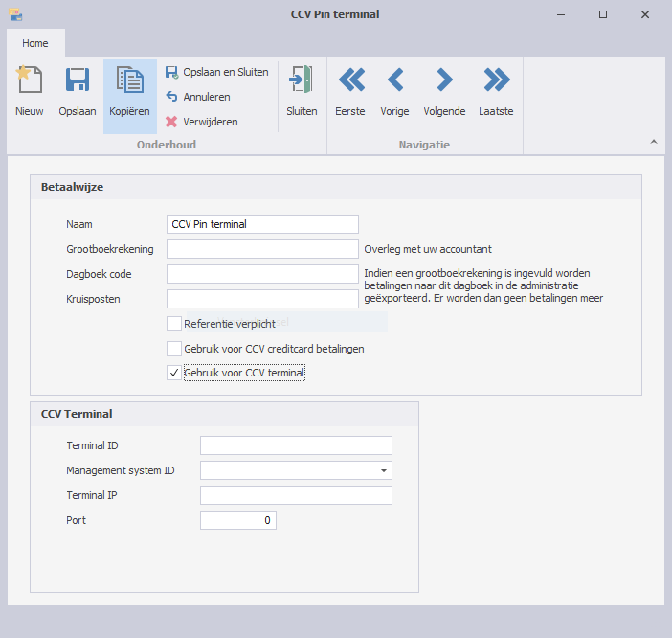This screenshot has width=672, height=638.
Task: Copy the record with Kopiëren
Action: click(x=129, y=95)
